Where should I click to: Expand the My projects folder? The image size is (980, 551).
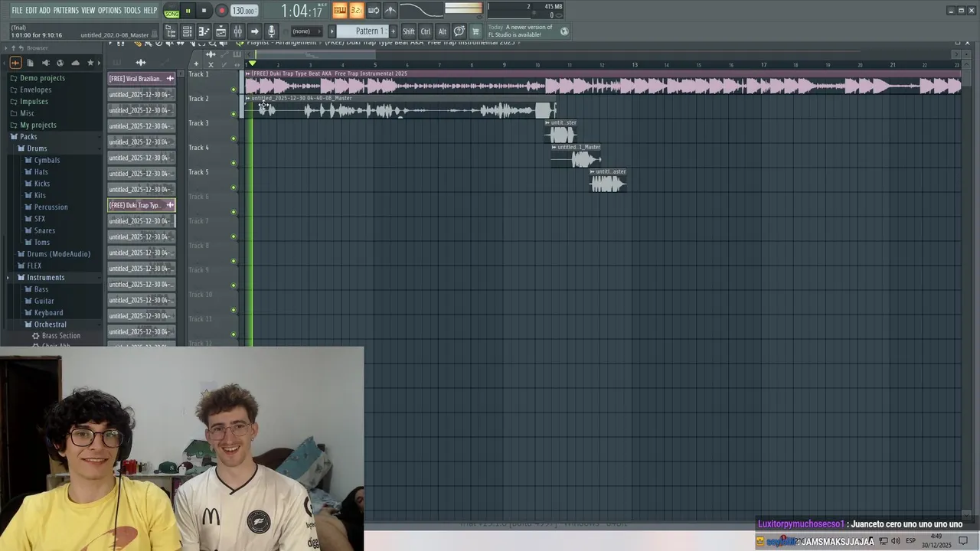click(x=38, y=125)
